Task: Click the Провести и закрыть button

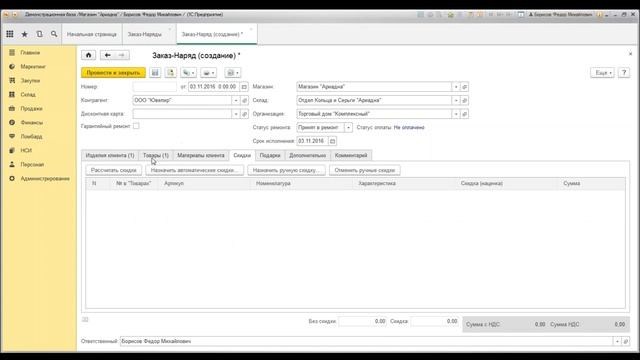Action: 113,73
